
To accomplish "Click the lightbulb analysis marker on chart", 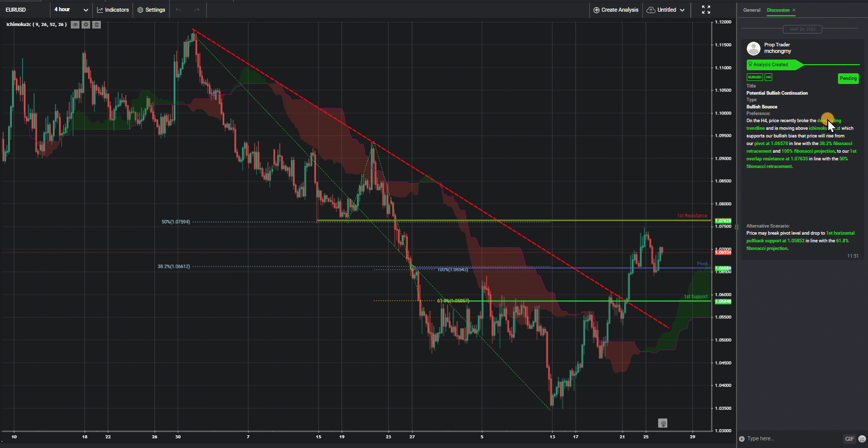I will point(663,423).
